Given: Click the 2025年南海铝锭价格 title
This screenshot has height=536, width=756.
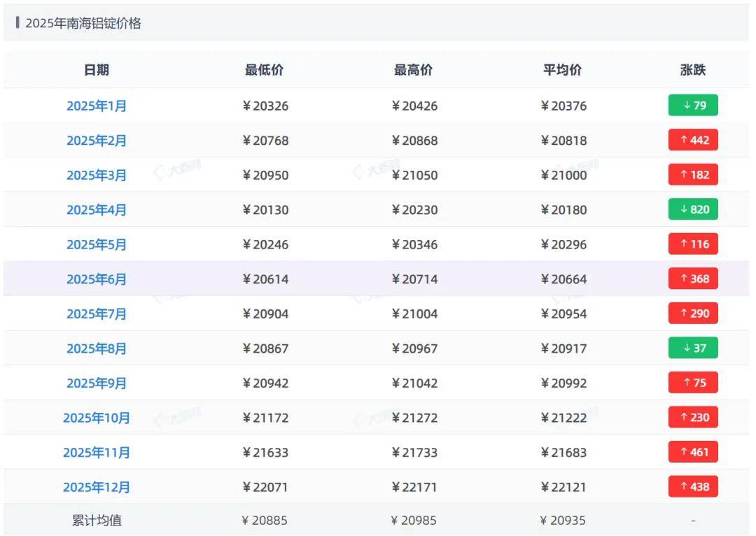Looking at the screenshot, I should pyautogui.click(x=83, y=23).
